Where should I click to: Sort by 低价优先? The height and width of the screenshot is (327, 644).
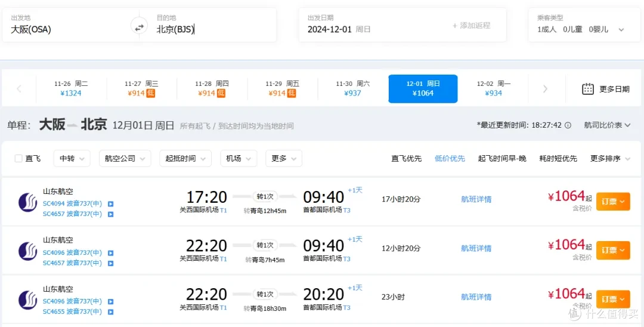(450, 159)
